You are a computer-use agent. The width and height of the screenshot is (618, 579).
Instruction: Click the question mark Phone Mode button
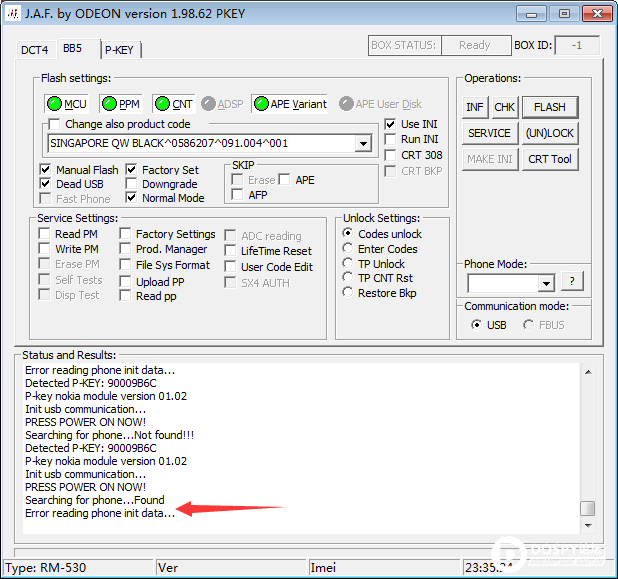[572, 281]
